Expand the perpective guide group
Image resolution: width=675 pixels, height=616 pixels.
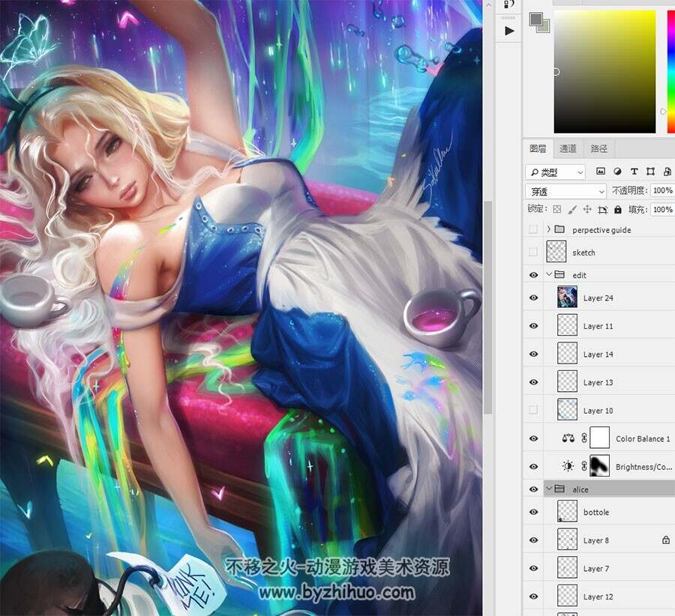(548, 229)
